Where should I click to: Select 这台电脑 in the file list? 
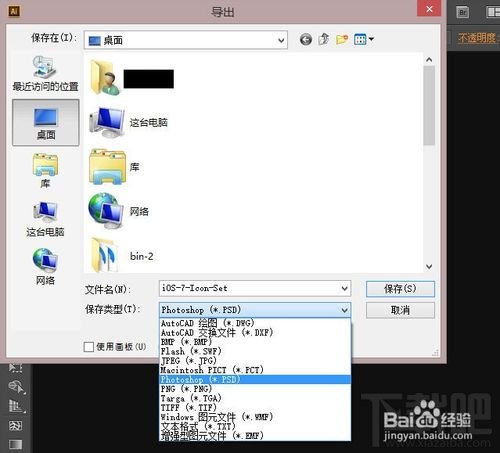[x=128, y=123]
